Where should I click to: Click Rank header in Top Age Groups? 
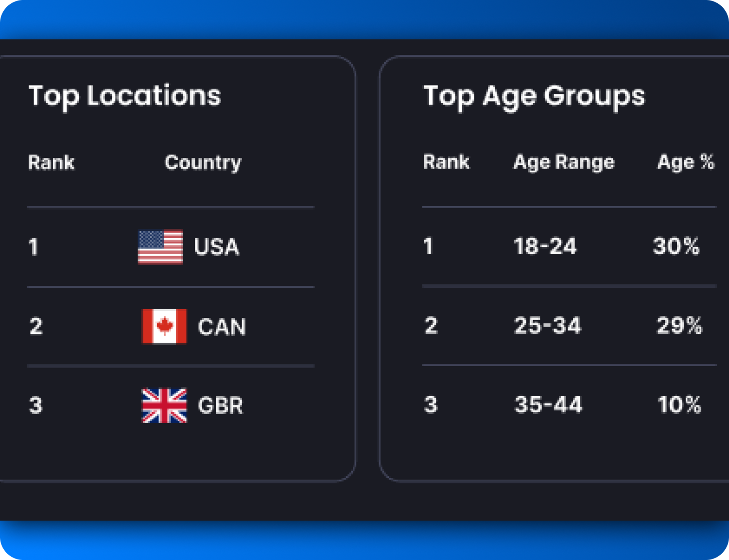[446, 162]
